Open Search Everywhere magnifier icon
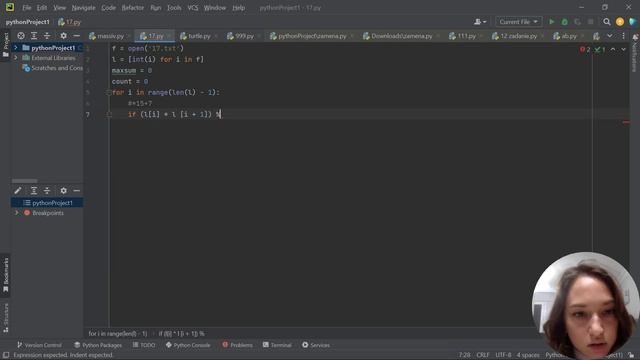This screenshot has width=640, height=360. coord(607,22)
